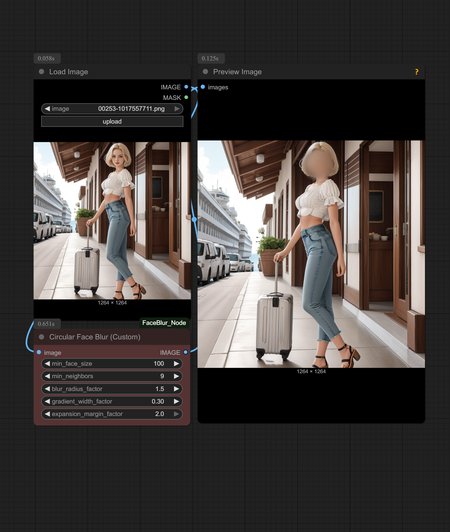The image size is (450, 532).
Task: Decrease gradient_width_factor with left arrow
Action: [x=47, y=401]
